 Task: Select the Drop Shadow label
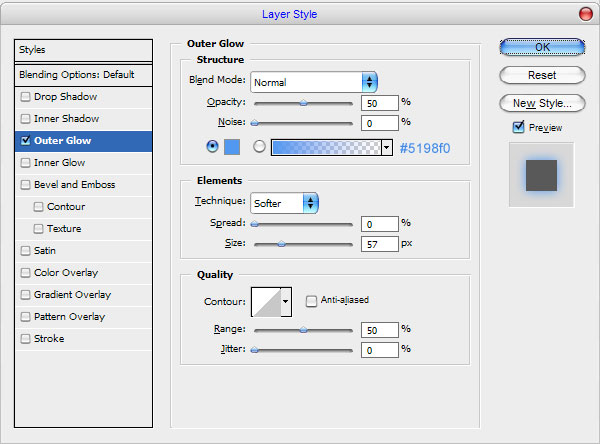[x=65, y=96]
